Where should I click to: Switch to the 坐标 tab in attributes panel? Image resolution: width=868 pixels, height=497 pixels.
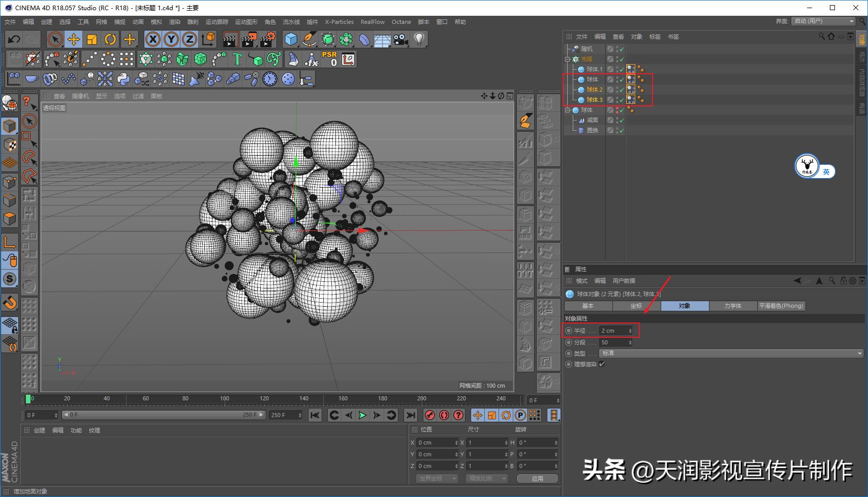point(636,306)
